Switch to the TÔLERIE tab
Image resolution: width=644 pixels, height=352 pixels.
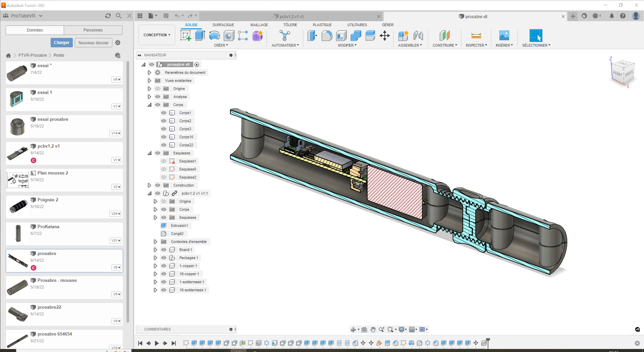pyautogui.click(x=290, y=25)
